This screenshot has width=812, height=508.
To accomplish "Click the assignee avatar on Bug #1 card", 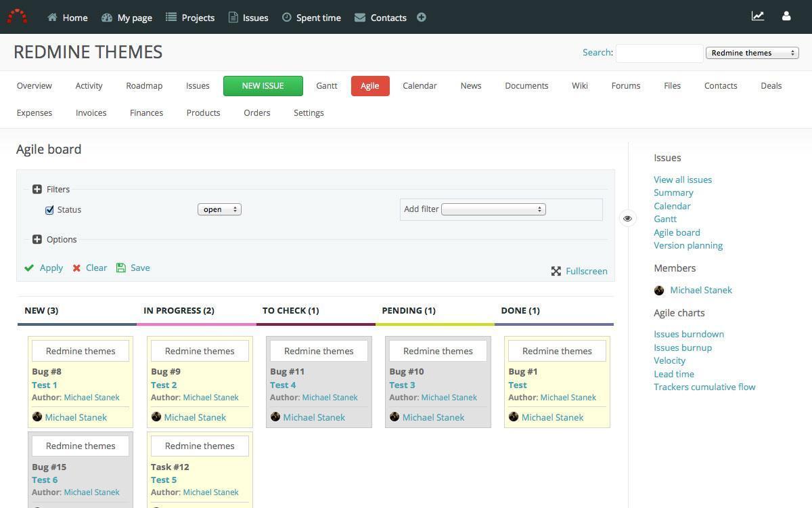I will tap(514, 417).
